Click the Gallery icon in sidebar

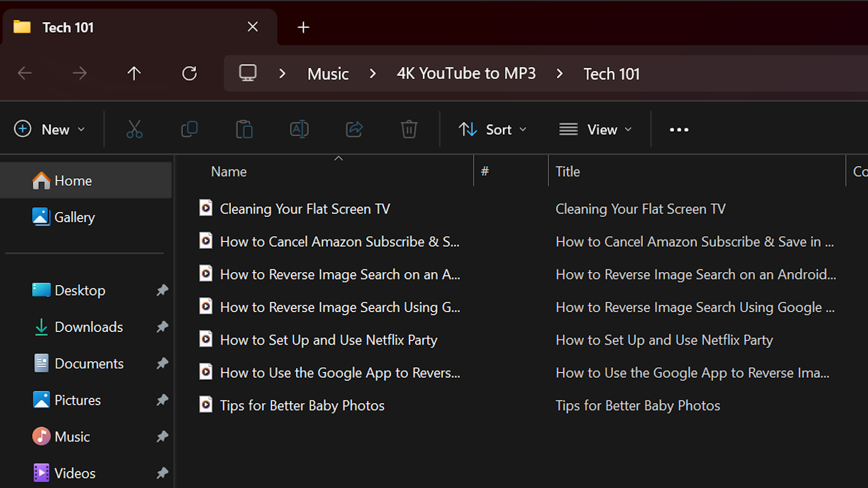coord(41,217)
